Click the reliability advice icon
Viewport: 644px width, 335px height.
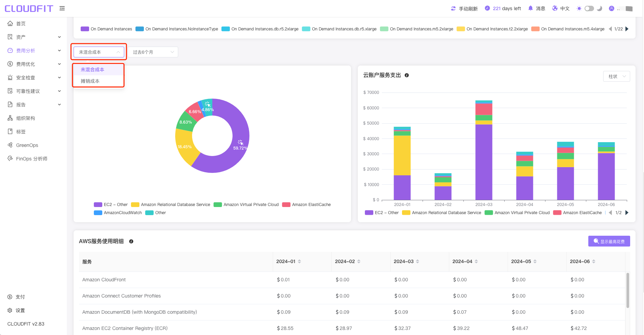point(10,91)
